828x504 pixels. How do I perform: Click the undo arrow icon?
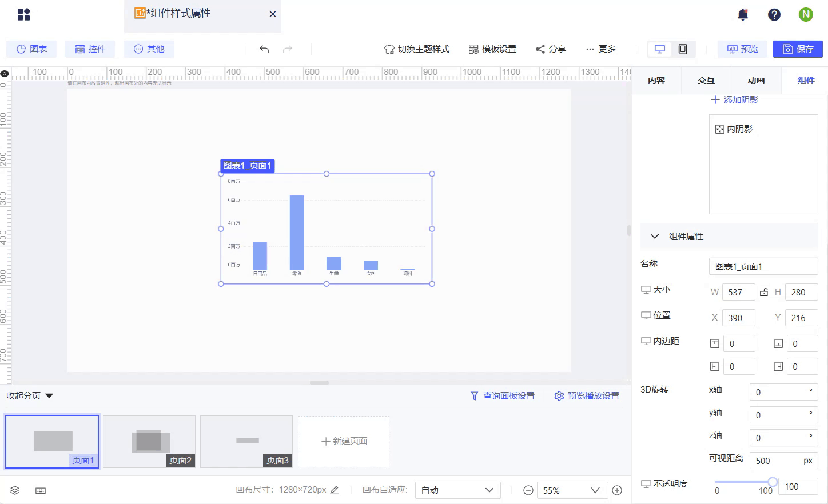click(x=264, y=49)
